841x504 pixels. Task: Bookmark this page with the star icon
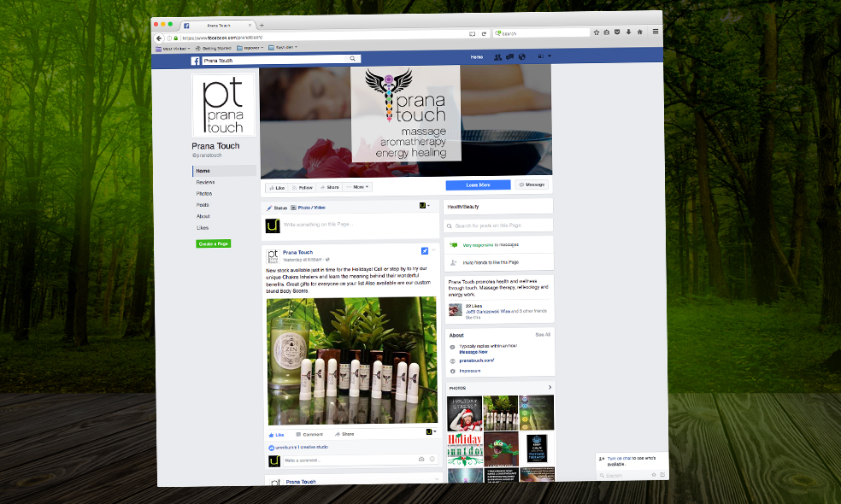click(x=596, y=32)
